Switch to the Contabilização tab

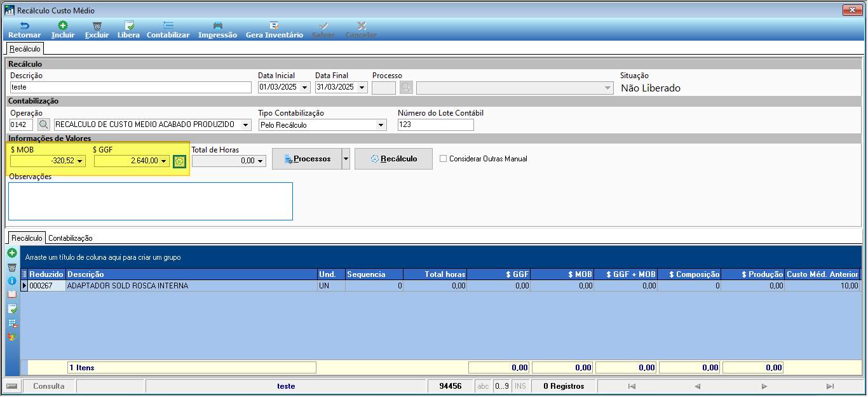click(71, 238)
